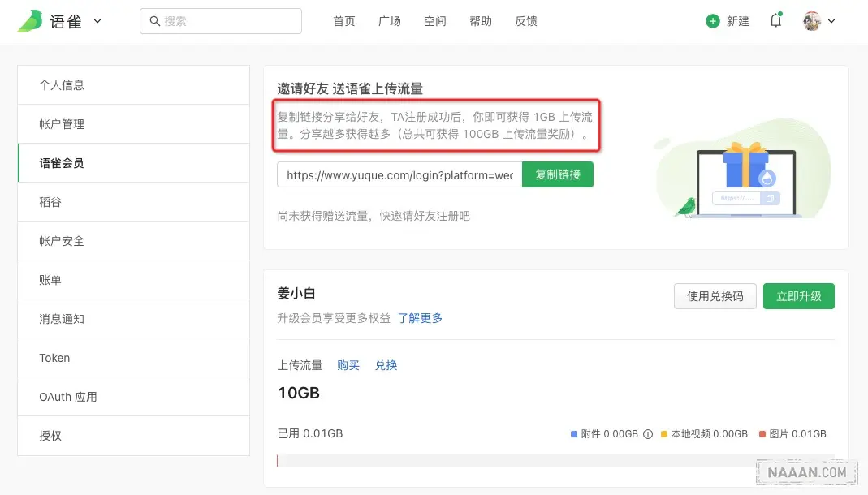Open notifications via the bell icon
Image resolution: width=868 pixels, height=495 pixels.
(775, 21)
